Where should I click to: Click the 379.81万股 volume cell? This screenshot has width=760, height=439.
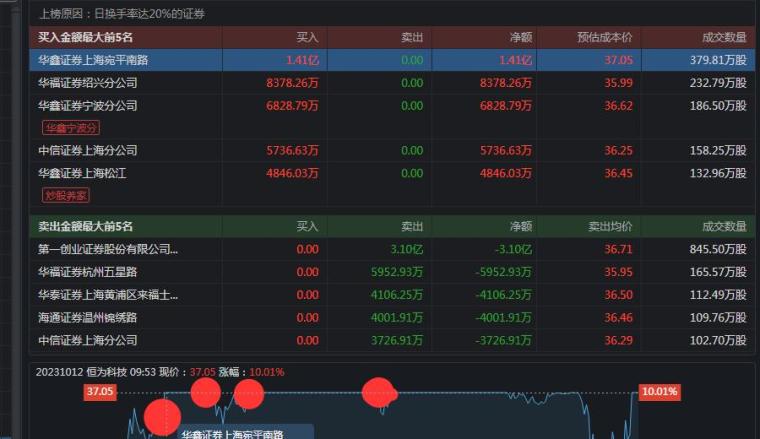pyautogui.click(x=718, y=60)
